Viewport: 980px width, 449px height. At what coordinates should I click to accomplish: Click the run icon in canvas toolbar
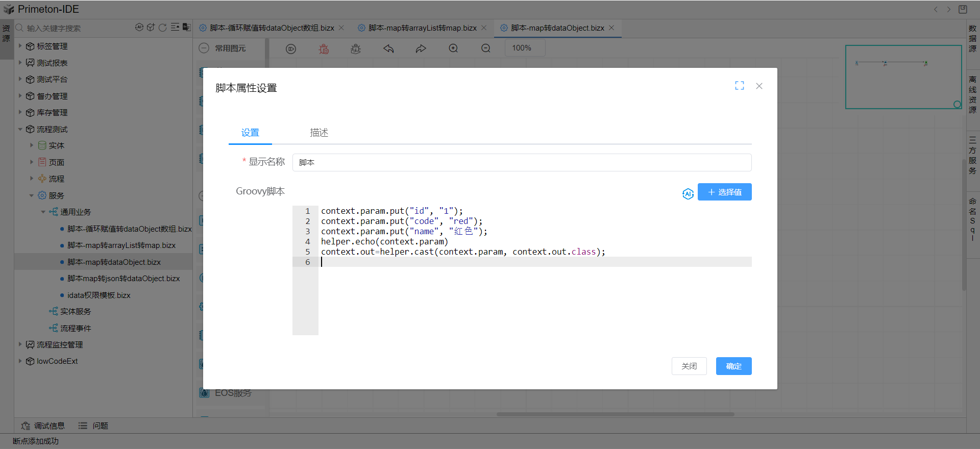[291, 48]
